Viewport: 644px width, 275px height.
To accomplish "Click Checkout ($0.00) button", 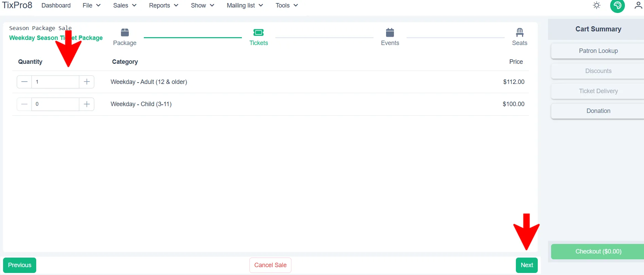I will pyautogui.click(x=598, y=251).
